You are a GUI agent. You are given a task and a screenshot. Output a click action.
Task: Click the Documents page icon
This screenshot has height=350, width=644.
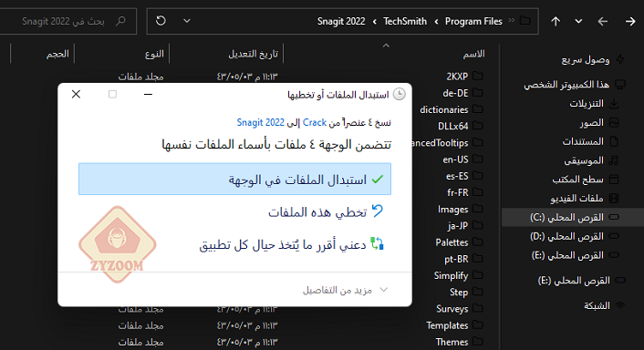click(614, 141)
